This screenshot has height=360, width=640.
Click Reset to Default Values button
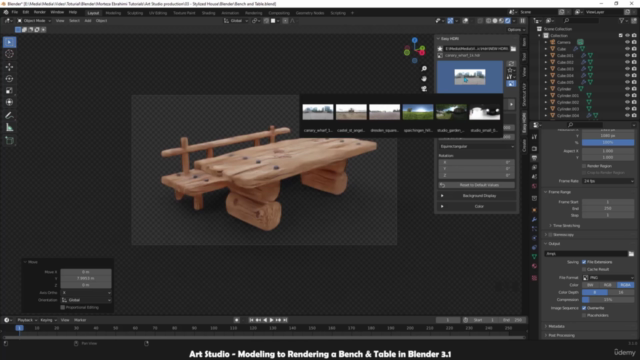477,185
